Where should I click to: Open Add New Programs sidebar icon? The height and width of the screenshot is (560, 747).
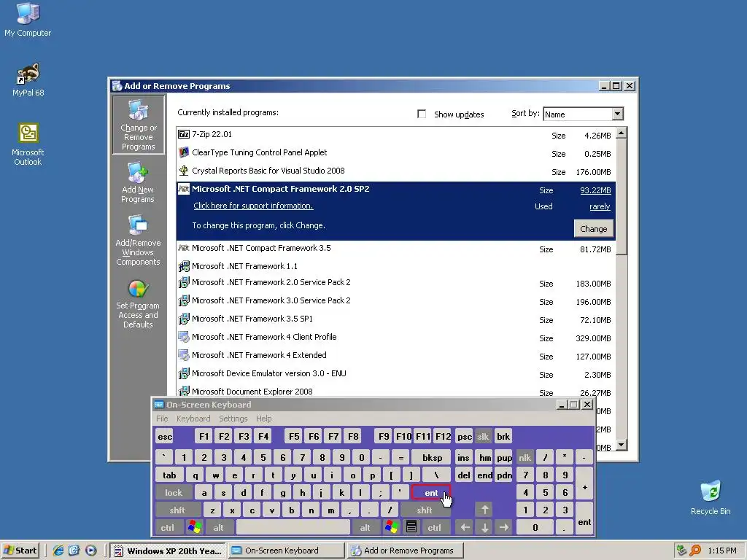click(138, 183)
